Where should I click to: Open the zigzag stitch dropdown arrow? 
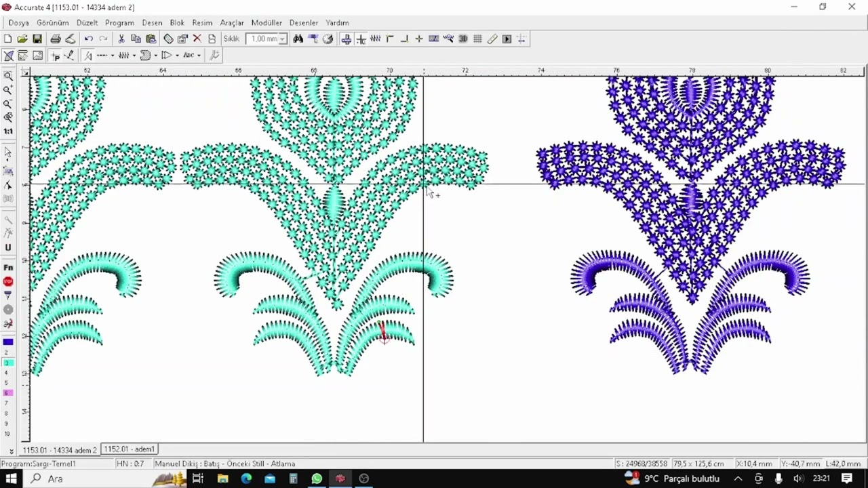click(x=134, y=56)
